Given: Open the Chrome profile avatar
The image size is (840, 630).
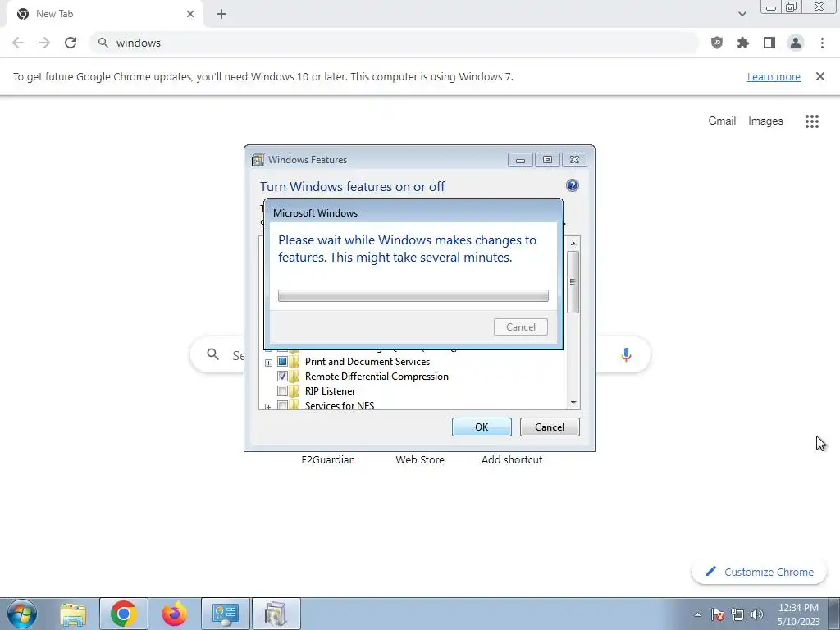Looking at the screenshot, I should (796, 43).
